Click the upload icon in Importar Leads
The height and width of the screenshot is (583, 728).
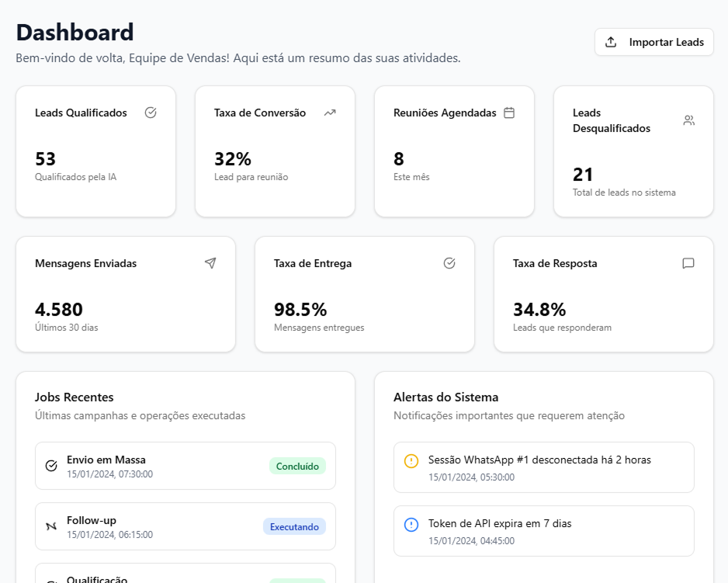(611, 42)
